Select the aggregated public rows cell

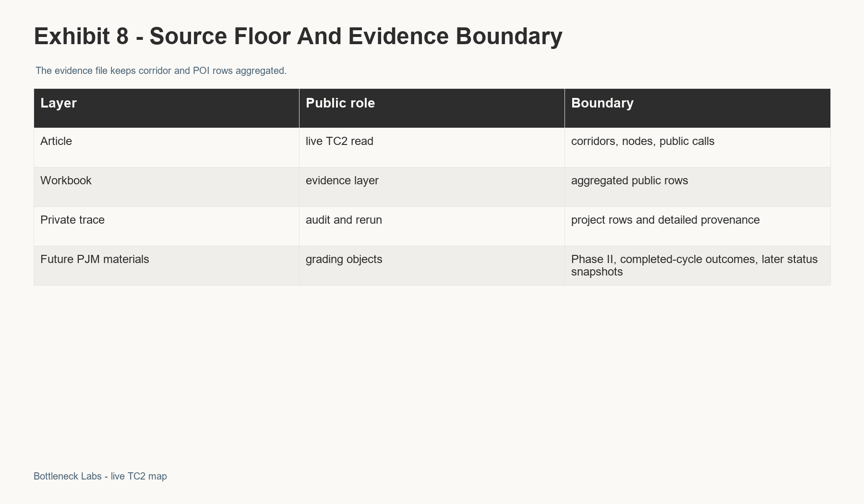[x=697, y=187]
